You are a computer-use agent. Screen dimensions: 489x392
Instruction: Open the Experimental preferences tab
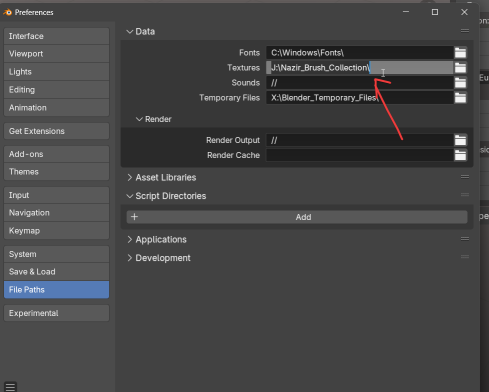(x=56, y=313)
